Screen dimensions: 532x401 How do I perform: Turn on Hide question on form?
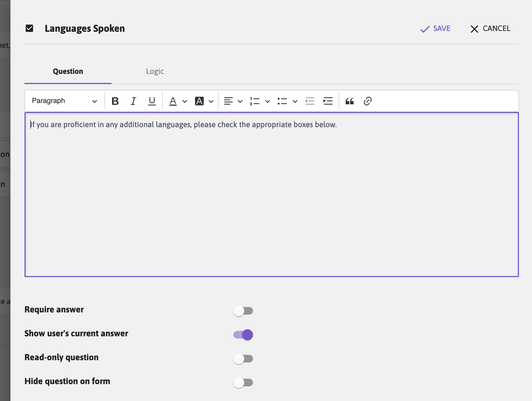(x=243, y=383)
